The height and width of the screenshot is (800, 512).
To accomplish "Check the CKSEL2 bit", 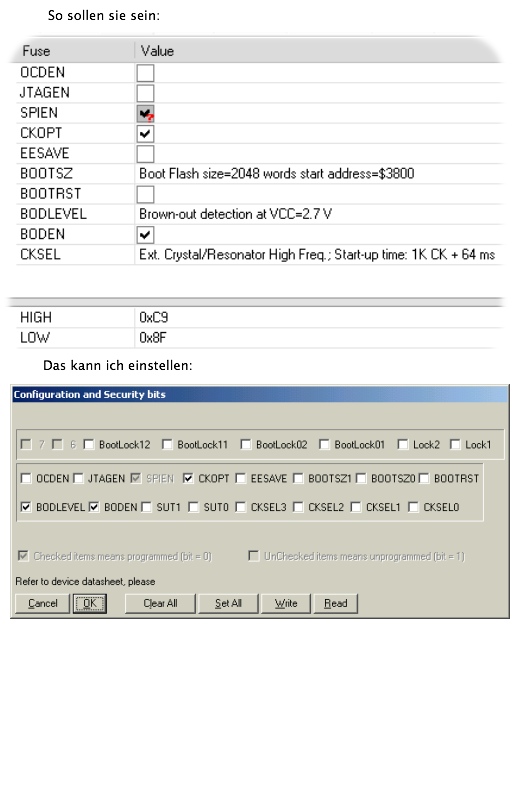I will pos(298,507).
